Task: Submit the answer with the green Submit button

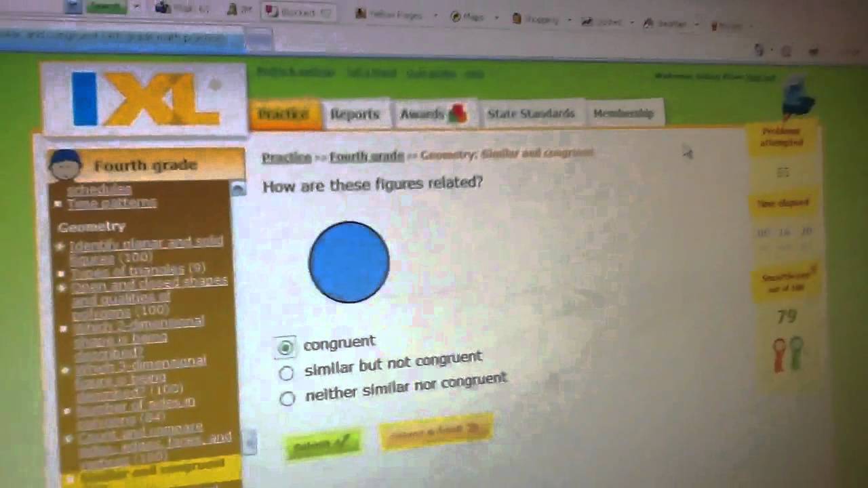Action: click(323, 445)
